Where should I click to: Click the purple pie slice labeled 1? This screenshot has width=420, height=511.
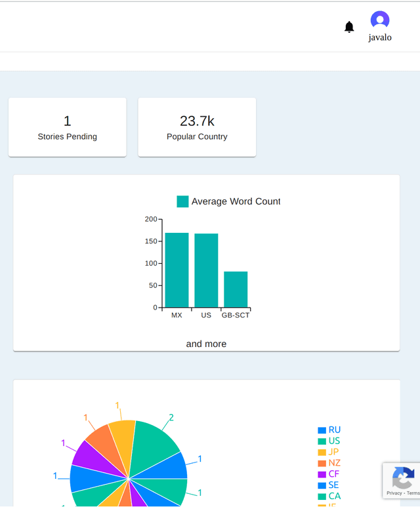pyautogui.click(x=94, y=458)
